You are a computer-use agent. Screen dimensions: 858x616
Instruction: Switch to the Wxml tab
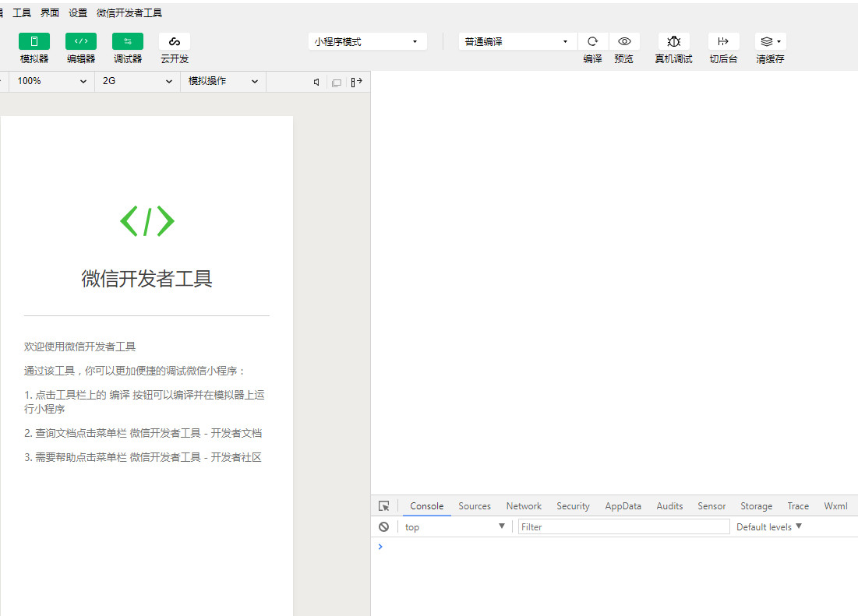(x=835, y=506)
